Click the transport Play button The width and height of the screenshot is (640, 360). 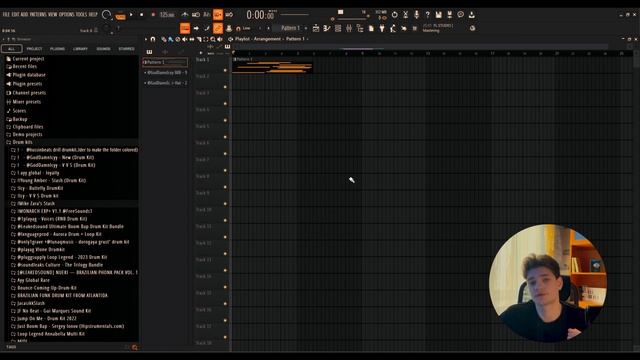point(131,15)
